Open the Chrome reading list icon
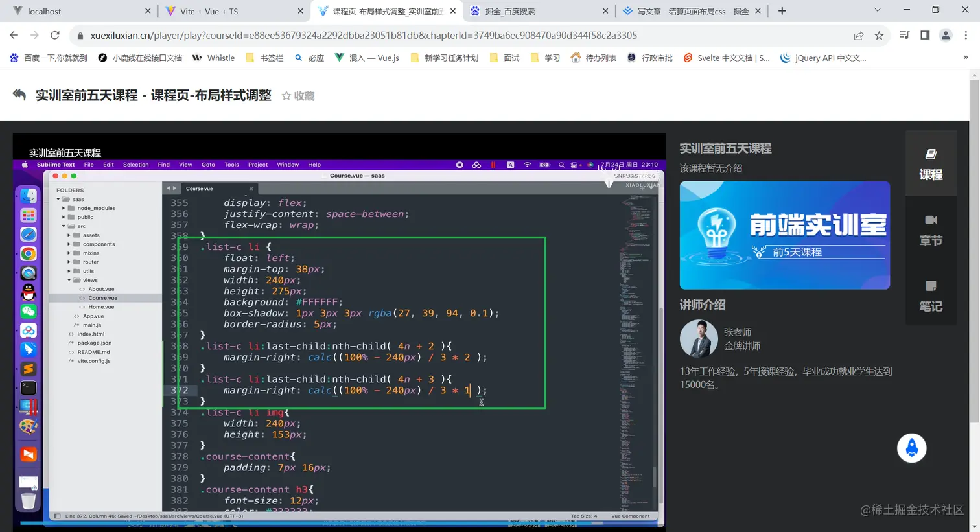This screenshot has height=532, width=980. (x=904, y=36)
